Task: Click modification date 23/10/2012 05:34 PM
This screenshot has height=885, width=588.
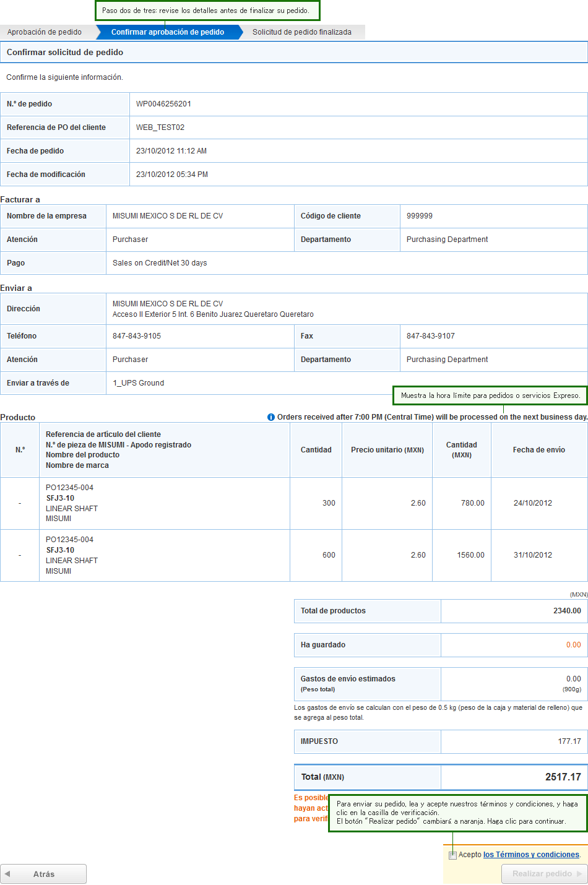Action: pyautogui.click(x=172, y=175)
